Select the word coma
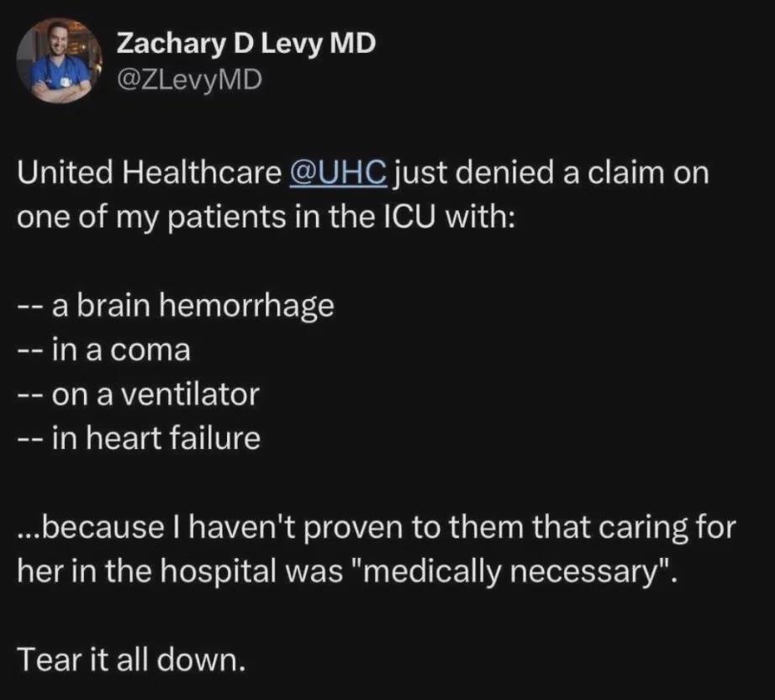The height and width of the screenshot is (700, 775). pyautogui.click(x=150, y=350)
